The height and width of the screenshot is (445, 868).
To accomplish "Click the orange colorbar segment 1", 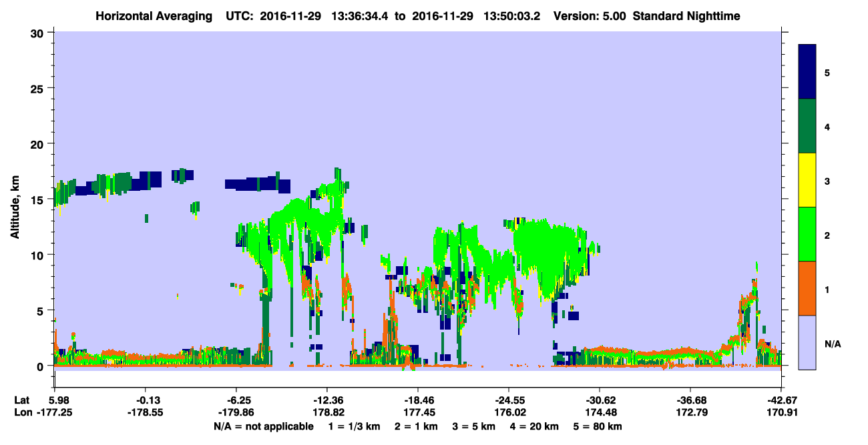I will point(807,288).
